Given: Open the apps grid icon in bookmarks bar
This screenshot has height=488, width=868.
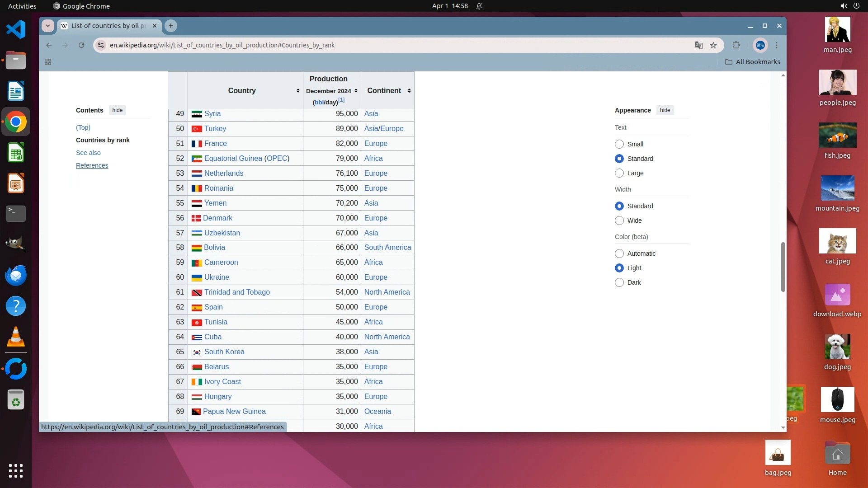Looking at the screenshot, I should pos(48,62).
